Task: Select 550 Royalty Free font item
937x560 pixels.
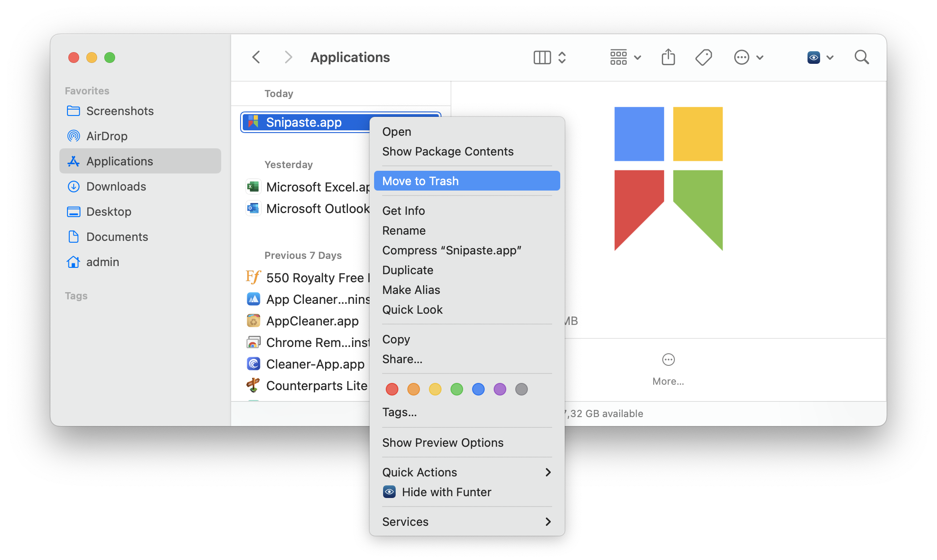Action: (308, 278)
